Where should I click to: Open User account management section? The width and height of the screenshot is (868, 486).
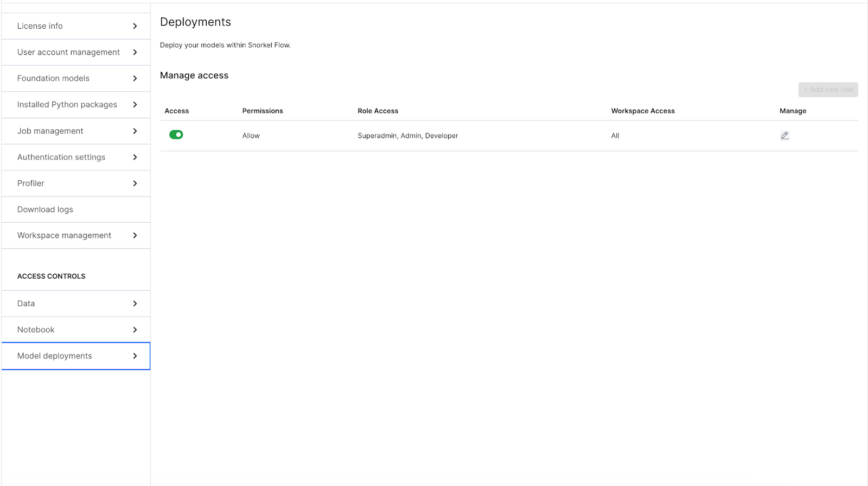tap(76, 52)
